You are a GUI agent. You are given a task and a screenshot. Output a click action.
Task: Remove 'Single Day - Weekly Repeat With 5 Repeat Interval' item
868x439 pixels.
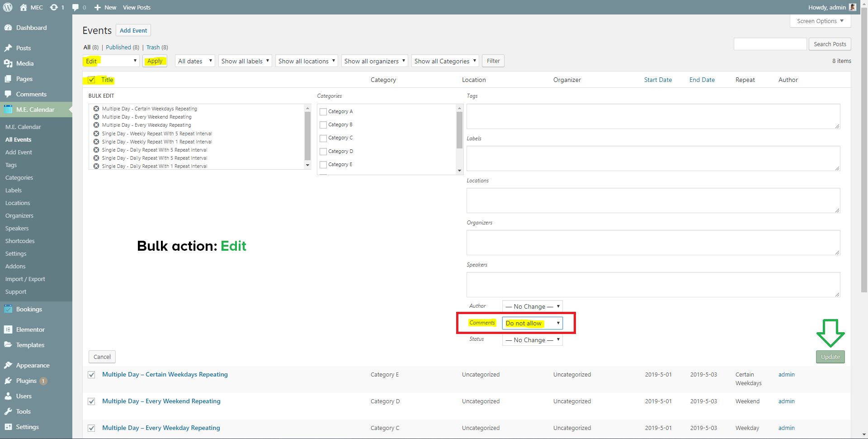point(96,134)
